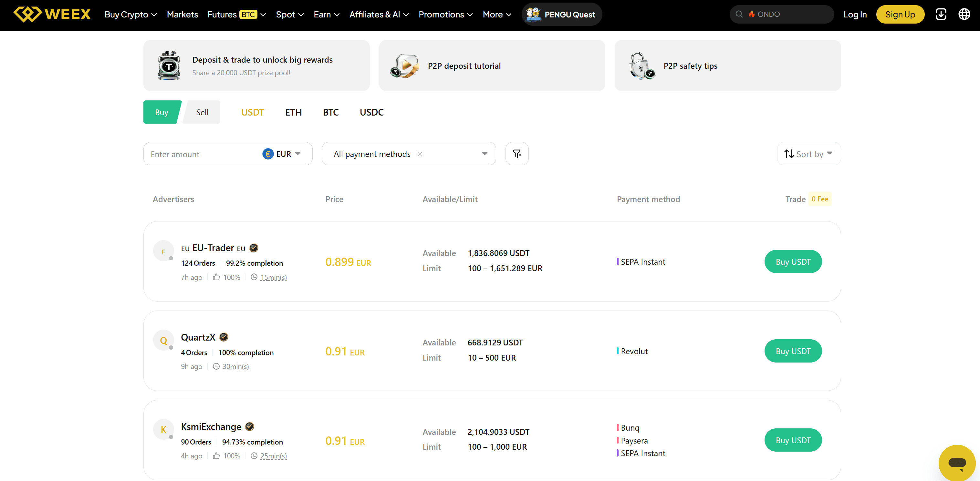Click the KsmiExchange verified badge icon

250,426
